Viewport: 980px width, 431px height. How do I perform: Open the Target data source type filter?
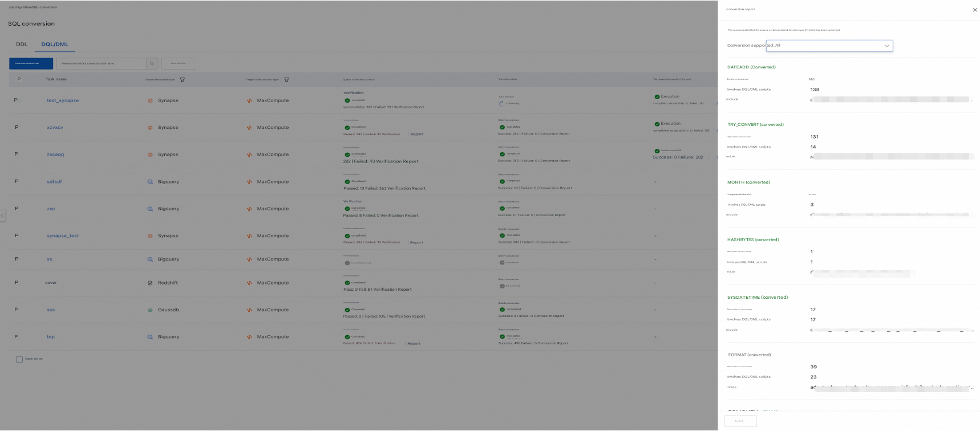286,80
